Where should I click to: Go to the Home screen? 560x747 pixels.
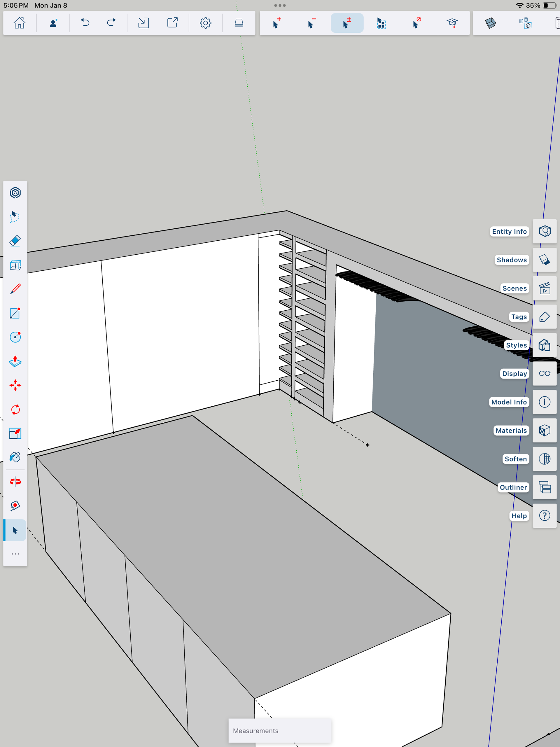pyautogui.click(x=19, y=23)
